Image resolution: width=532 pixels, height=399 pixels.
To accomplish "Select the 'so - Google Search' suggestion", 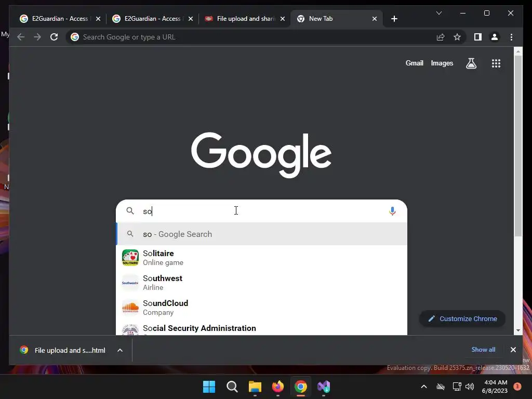I will coord(262,234).
